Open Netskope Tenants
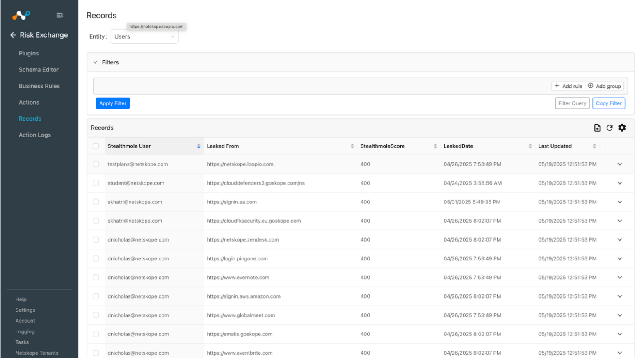This screenshot has height=358, width=644. [x=37, y=353]
